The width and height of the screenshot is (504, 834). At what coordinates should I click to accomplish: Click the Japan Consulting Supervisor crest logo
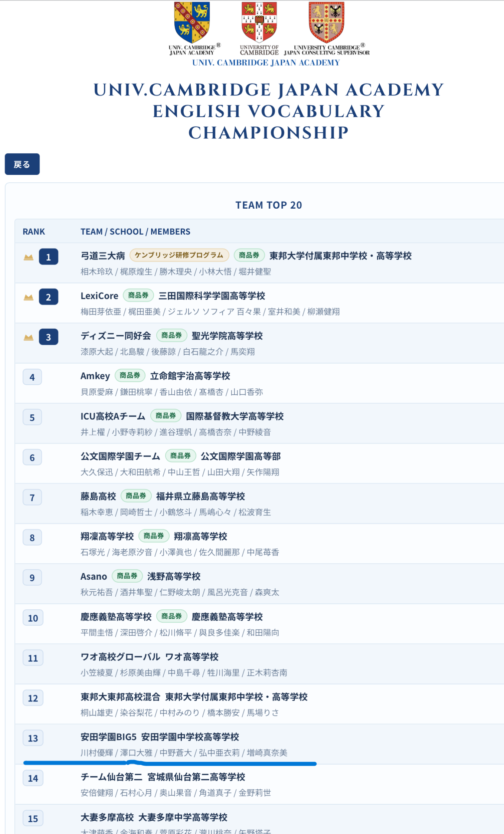[327, 22]
